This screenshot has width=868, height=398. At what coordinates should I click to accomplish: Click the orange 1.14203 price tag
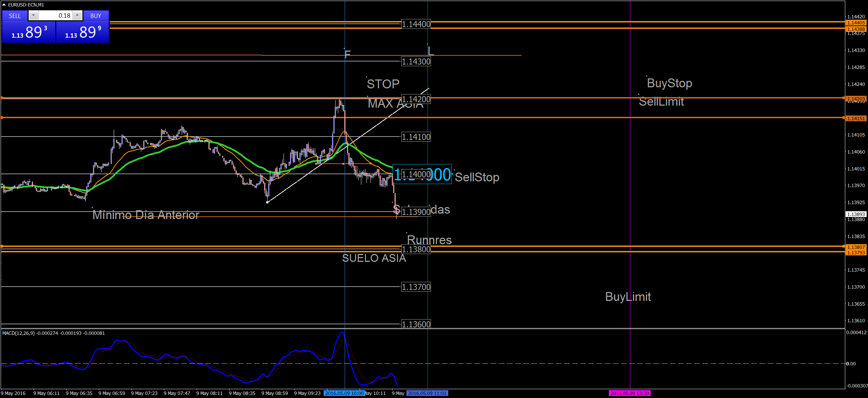(x=856, y=99)
